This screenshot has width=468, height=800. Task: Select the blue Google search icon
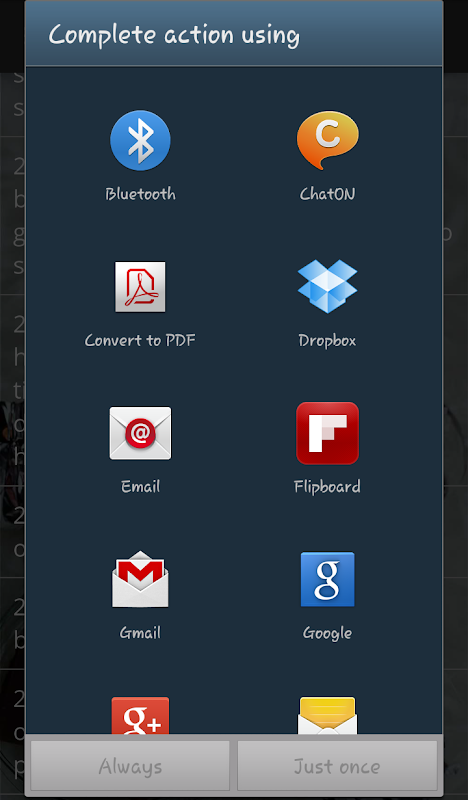[x=328, y=579]
